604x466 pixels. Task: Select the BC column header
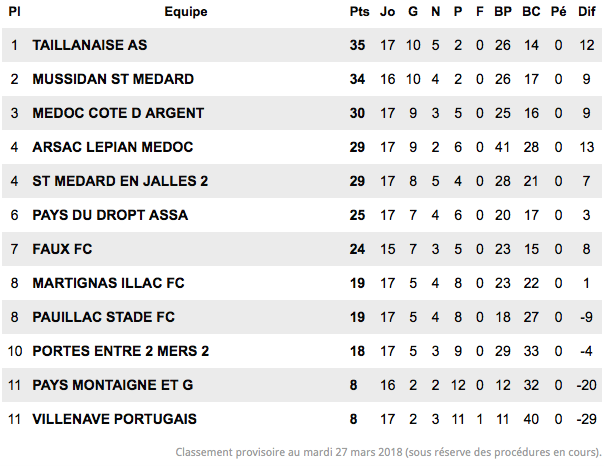(x=531, y=12)
